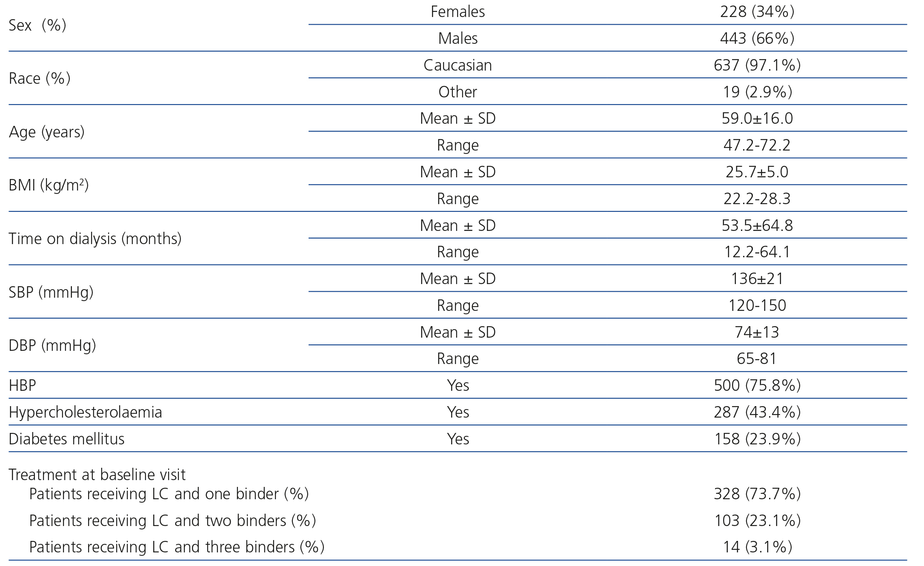The width and height of the screenshot is (924, 566).
Task: Click the SBP (mmHg) label
Action: point(51,293)
